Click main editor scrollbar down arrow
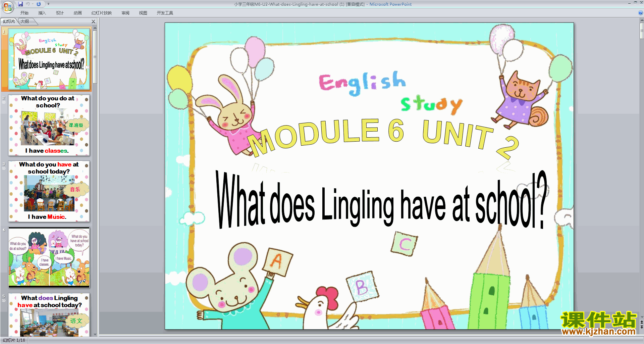This screenshot has width=644, height=344. 642,317
